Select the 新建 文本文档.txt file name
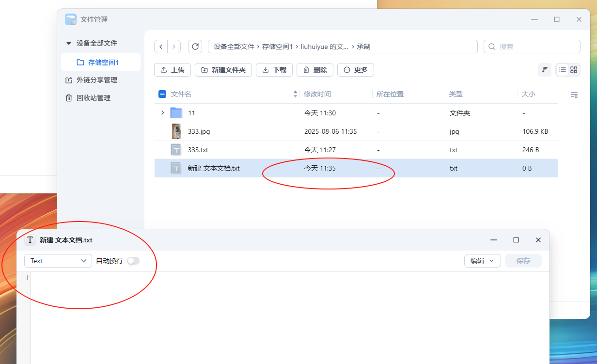 click(x=214, y=168)
